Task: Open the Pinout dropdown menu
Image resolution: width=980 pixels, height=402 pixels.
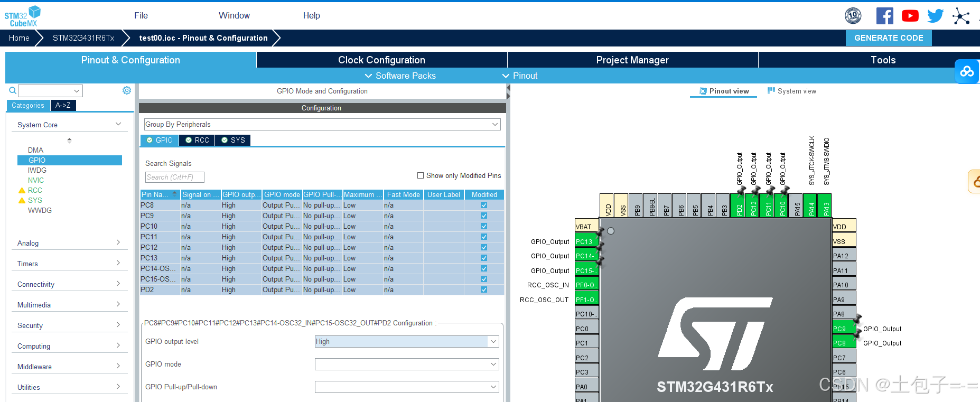Action: click(x=520, y=76)
